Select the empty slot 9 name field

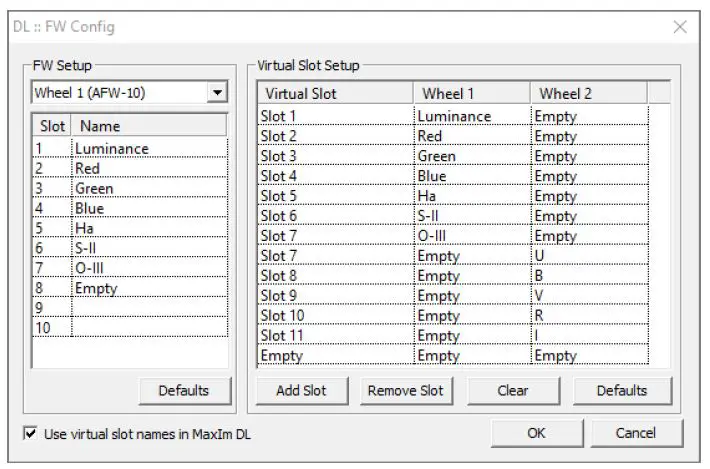pos(148,308)
